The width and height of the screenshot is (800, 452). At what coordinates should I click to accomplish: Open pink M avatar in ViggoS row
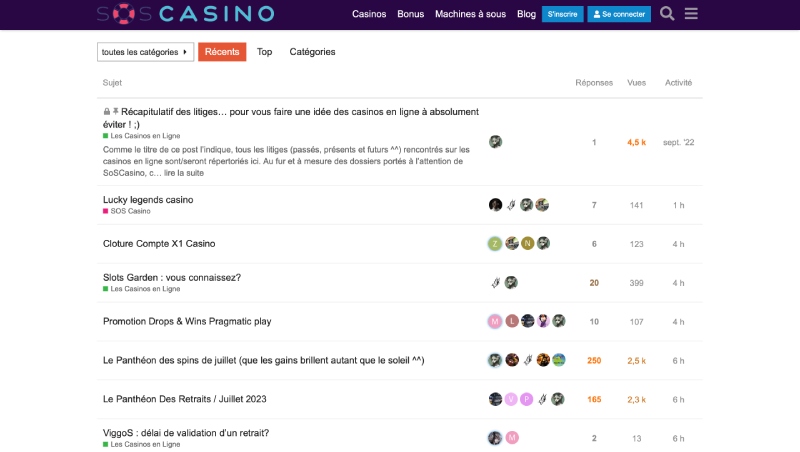point(512,438)
